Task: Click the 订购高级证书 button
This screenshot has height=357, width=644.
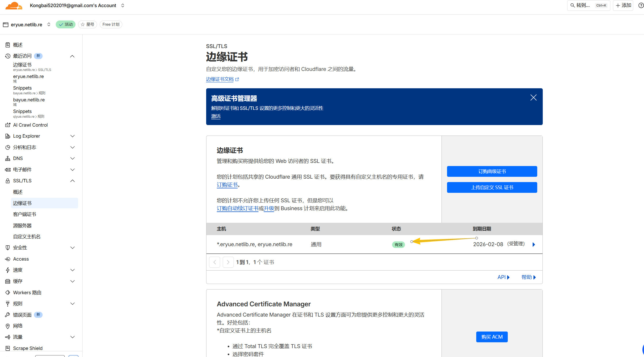Action: (492, 172)
